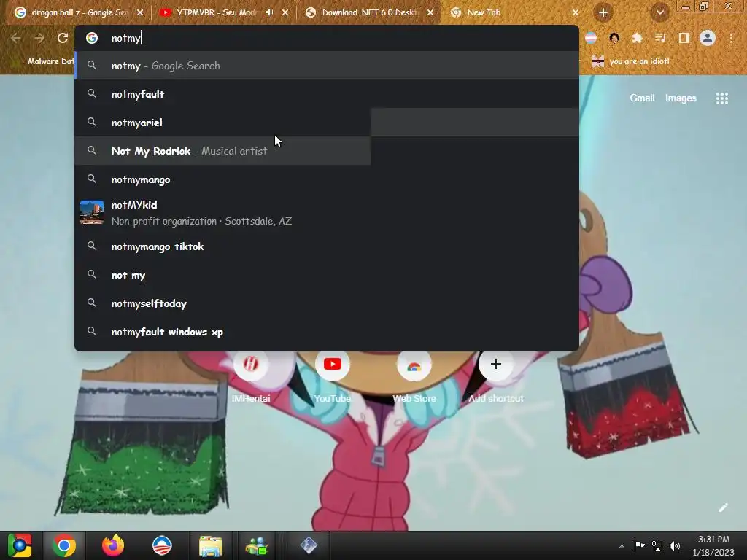
Task: Click the Chrome taskbar icon
Action: 64,545
